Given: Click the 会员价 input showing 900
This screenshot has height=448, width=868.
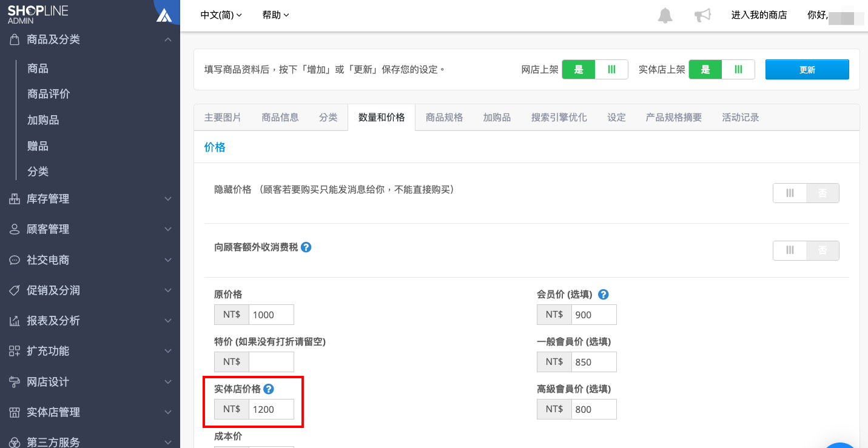Looking at the screenshot, I should tap(594, 315).
